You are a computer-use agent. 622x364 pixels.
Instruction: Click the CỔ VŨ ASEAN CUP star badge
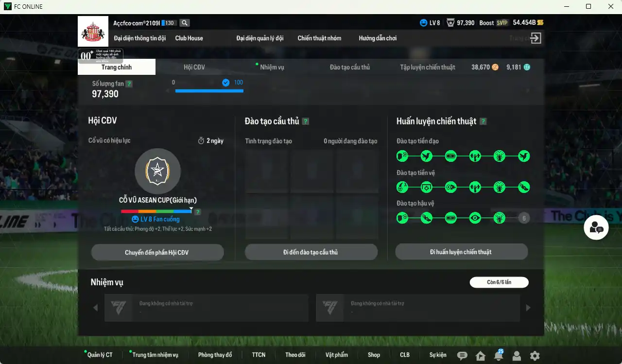(157, 171)
